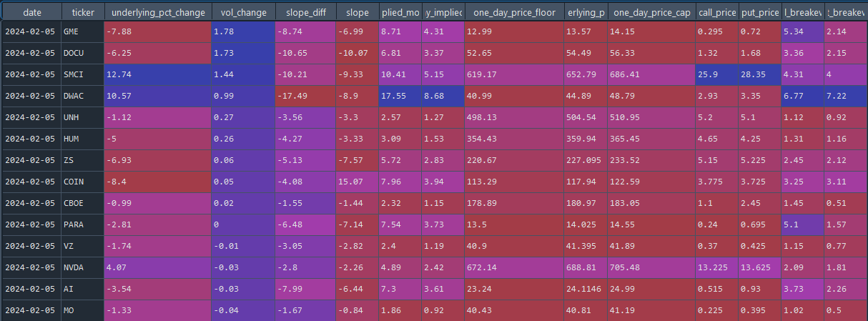The height and width of the screenshot is (321, 868).
Task: Select DOCU slope_diff value -10.65
Action: [305, 54]
